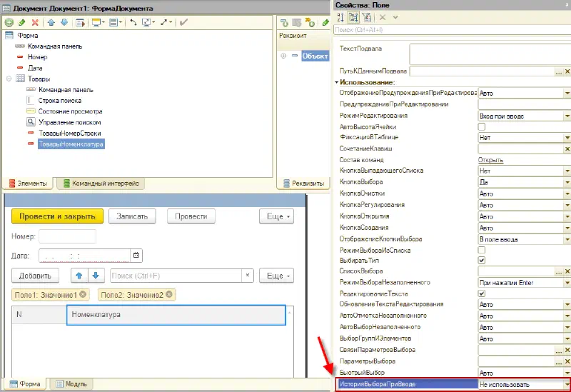This screenshot has height=392, width=571.
Task: Open ФиксацияВТаблице dropdown
Action: (x=567, y=137)
